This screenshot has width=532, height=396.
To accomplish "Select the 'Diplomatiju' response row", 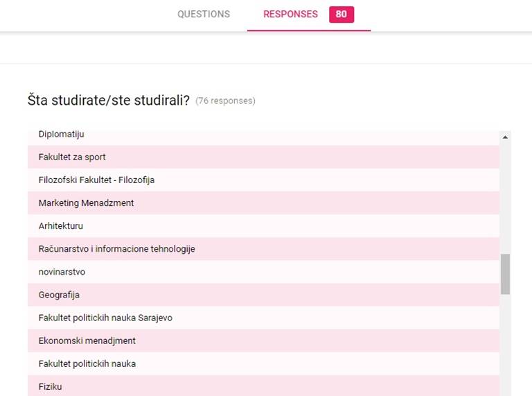I will pyautogui.click(x=61, y=135).
